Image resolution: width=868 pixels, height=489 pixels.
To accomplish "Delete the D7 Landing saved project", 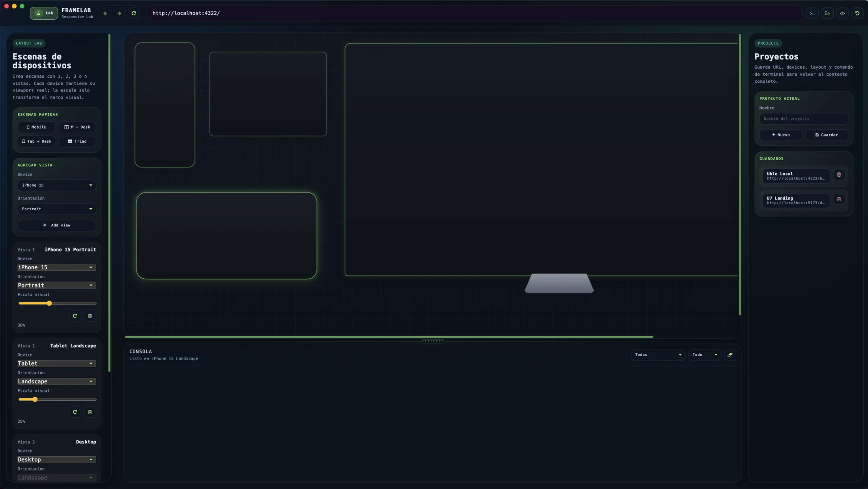I will pos(839,199).
